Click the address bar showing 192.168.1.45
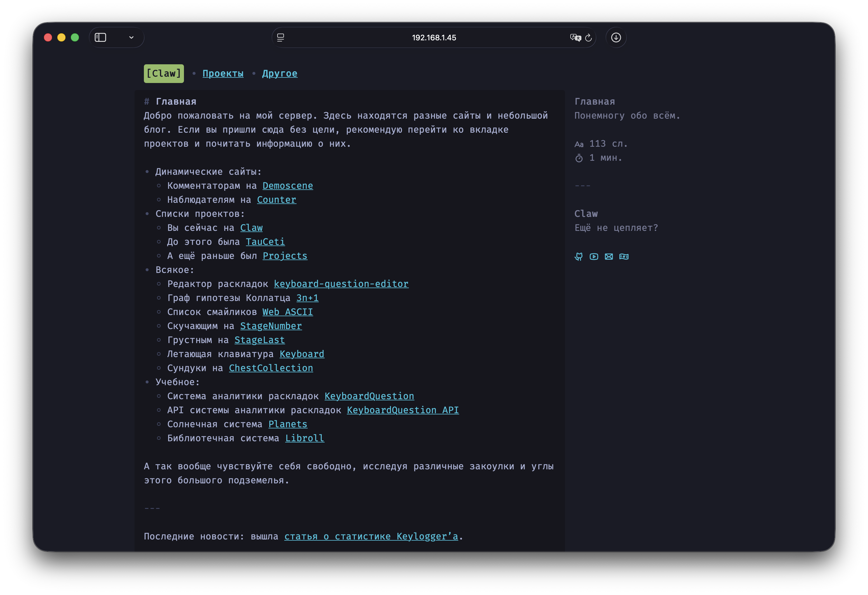 tap(434, 37)
